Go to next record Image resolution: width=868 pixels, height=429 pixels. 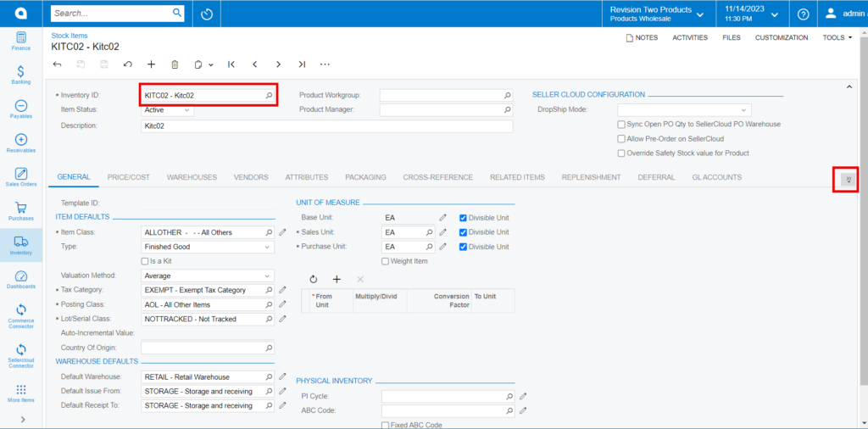tap(278, 64)
